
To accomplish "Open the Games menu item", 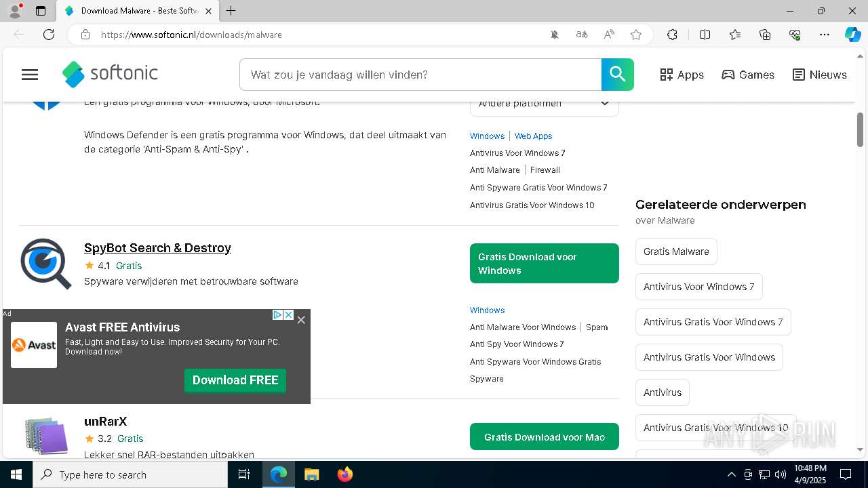I will pyautogui.click(x=748, y=75).
